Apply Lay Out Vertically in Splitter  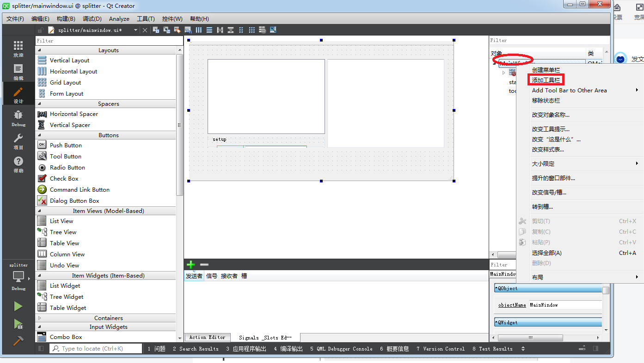coord(230,30)
